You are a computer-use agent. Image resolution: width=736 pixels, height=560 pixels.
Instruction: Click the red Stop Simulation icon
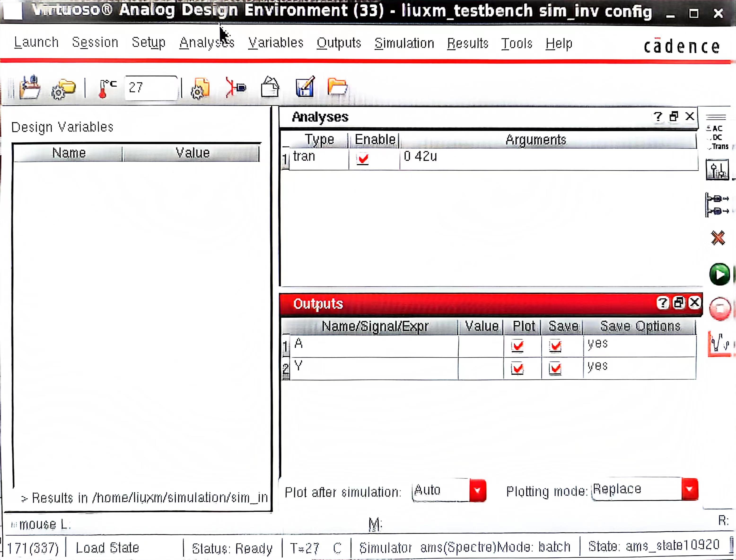click(x=720, y=309)
